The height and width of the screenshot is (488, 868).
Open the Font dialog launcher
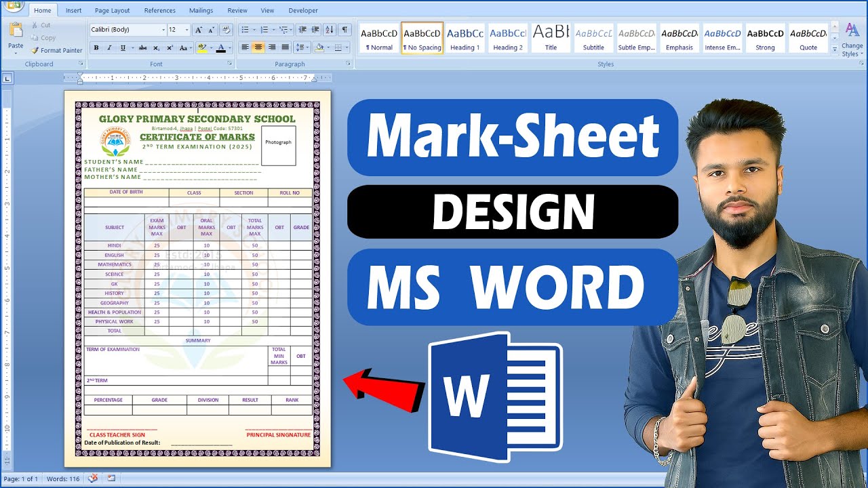coord(229,64)
